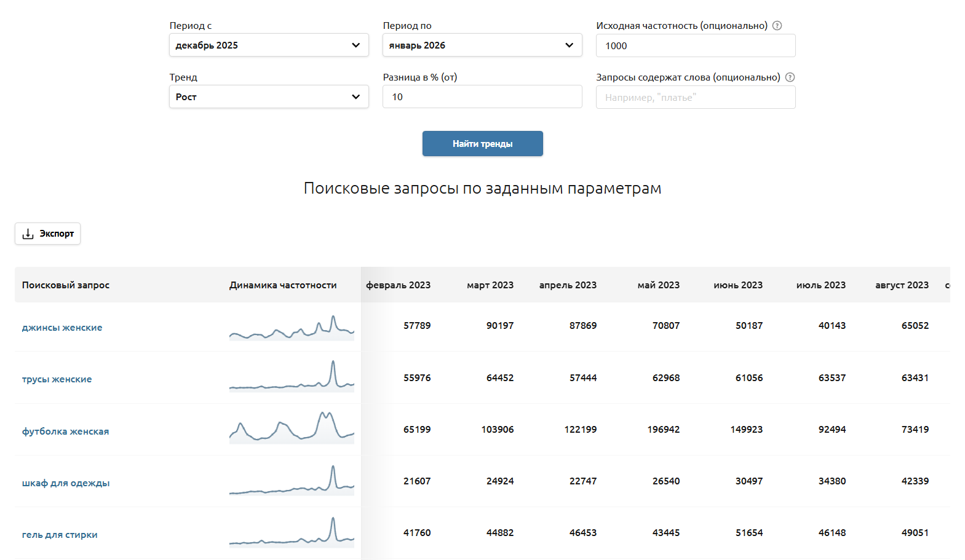Open the Период по dropdown
The width and height of the screenshot is (965, 560).
[x=482, y=45]
